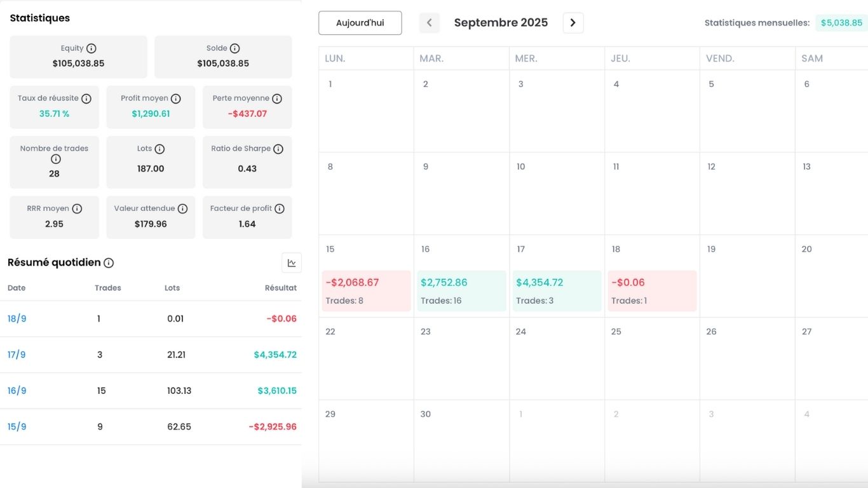
Task: Go to the next month
Action: (573, 23)
